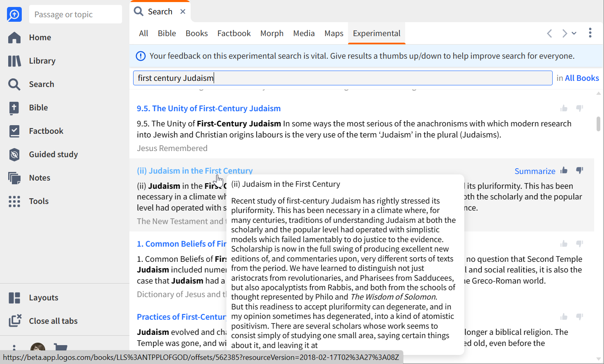This screenshot has height=364, width=604.
Task: Open Practices of First-Century result link
Action: coord(182,317)
